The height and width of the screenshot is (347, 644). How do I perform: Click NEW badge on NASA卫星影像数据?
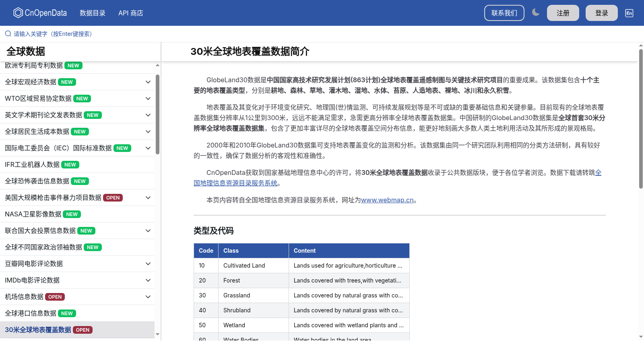tap(72, 214)
